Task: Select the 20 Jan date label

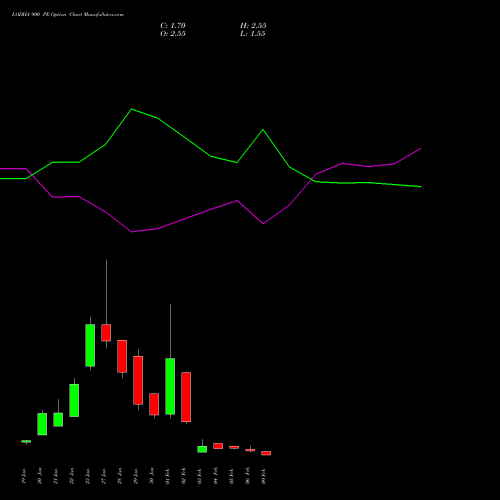Action: 40,476
